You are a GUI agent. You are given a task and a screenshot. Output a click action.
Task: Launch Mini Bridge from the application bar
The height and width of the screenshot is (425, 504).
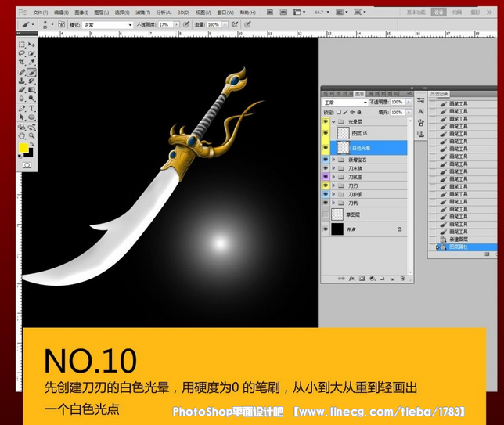pos(283,13)
